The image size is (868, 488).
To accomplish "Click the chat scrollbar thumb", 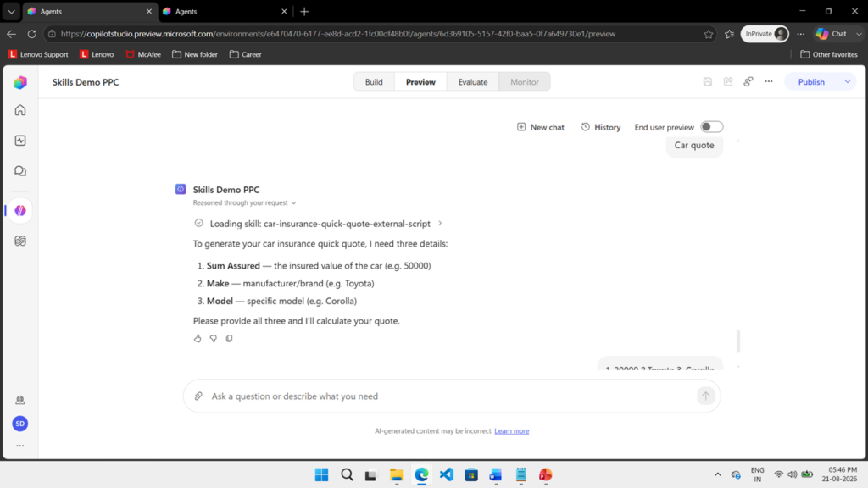I will click(x=738, y=341).
